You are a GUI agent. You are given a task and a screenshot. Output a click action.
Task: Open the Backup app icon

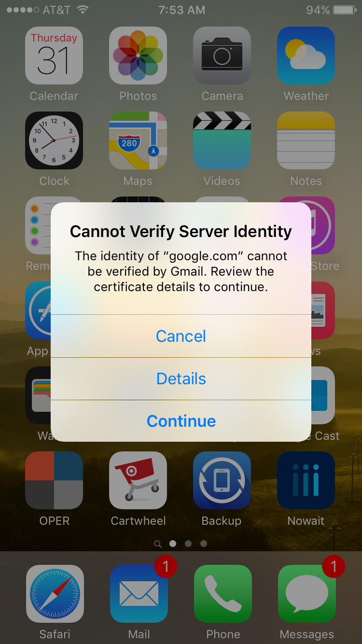coord(222,480)
